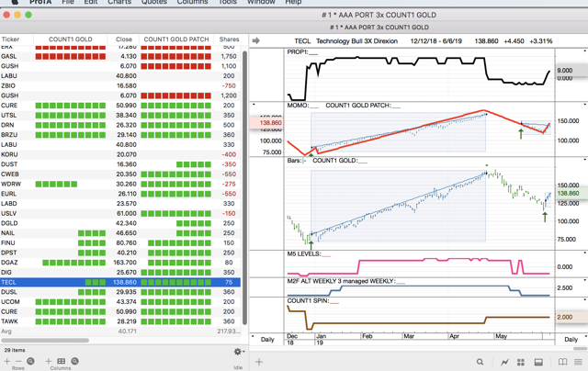
Task: Open the Quotes menu
Action: coord(153,2)
